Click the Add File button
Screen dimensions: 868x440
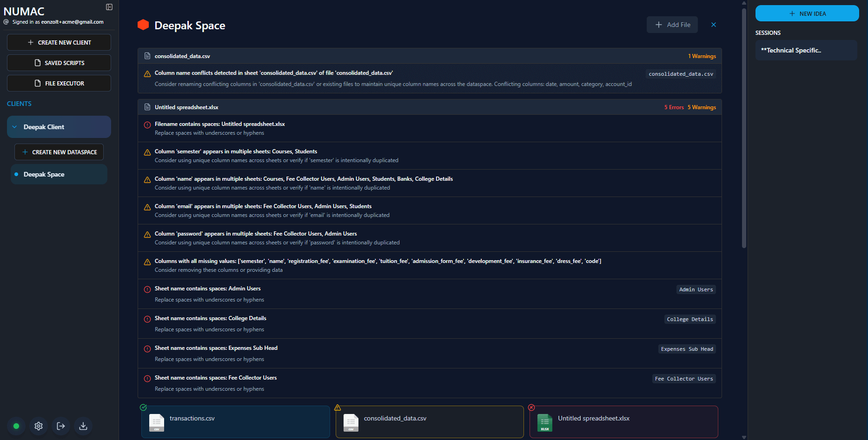point(672,25)
